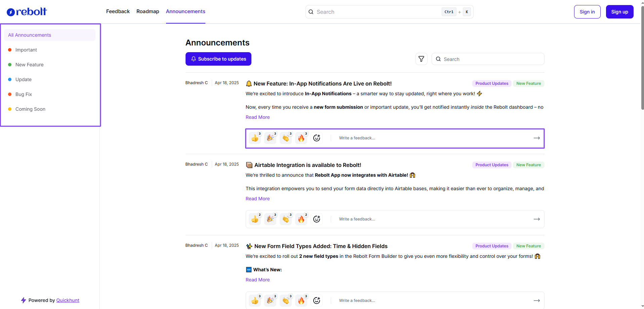
Task: Focus the global search field in header
Action: tap(389, 12)
